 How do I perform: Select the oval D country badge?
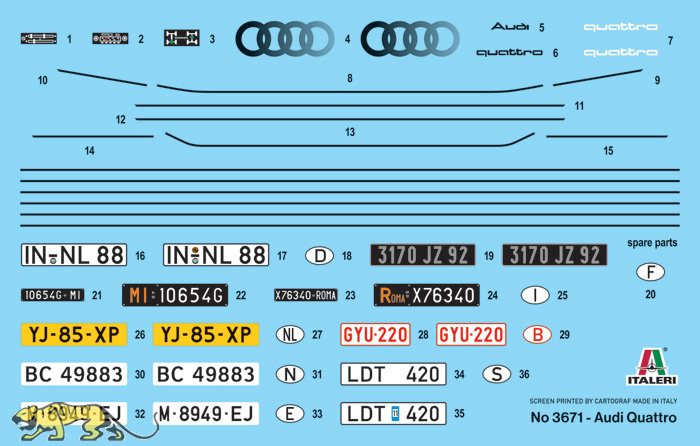[x=319, y=256]
